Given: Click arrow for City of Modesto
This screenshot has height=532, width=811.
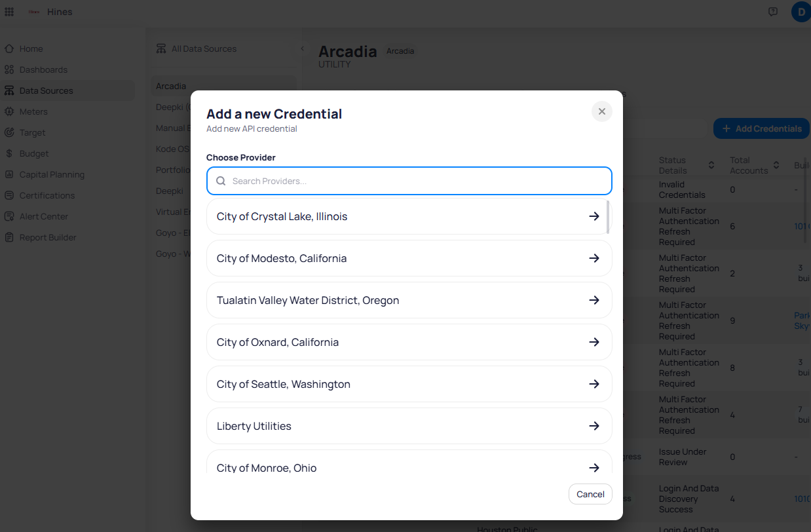Looking at the screenshot, I should (x=594, y=258).
